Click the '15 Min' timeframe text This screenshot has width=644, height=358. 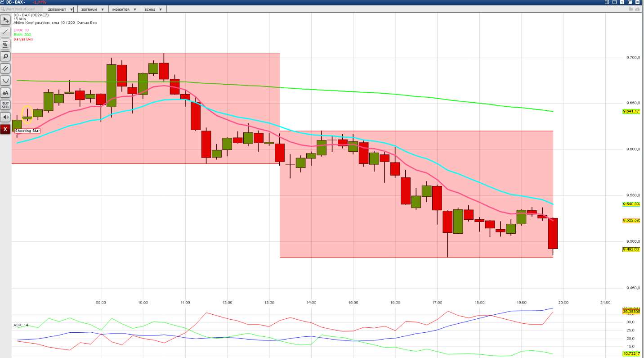(x=20, y=19)
